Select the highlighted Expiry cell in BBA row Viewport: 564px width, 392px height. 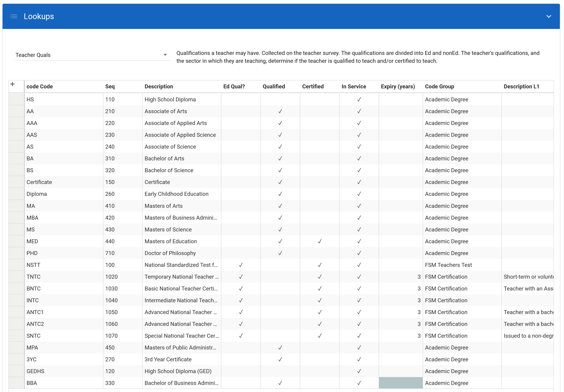[400, 383]
